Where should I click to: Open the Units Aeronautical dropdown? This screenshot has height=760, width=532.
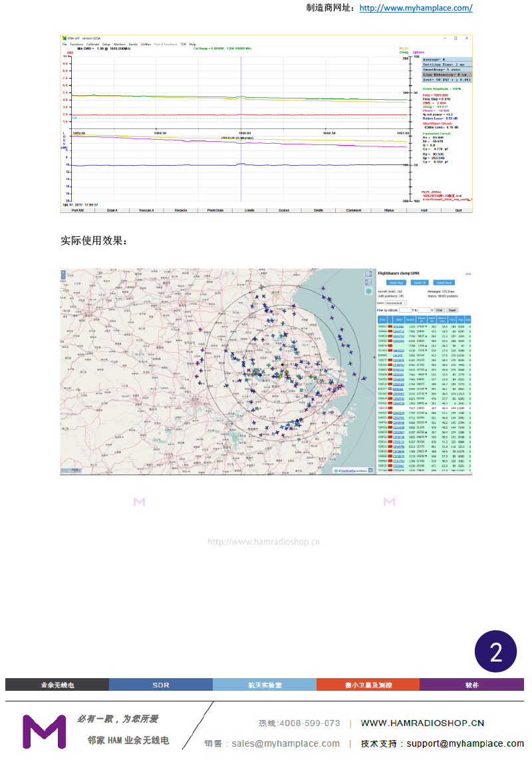click(x=396, y=303)
